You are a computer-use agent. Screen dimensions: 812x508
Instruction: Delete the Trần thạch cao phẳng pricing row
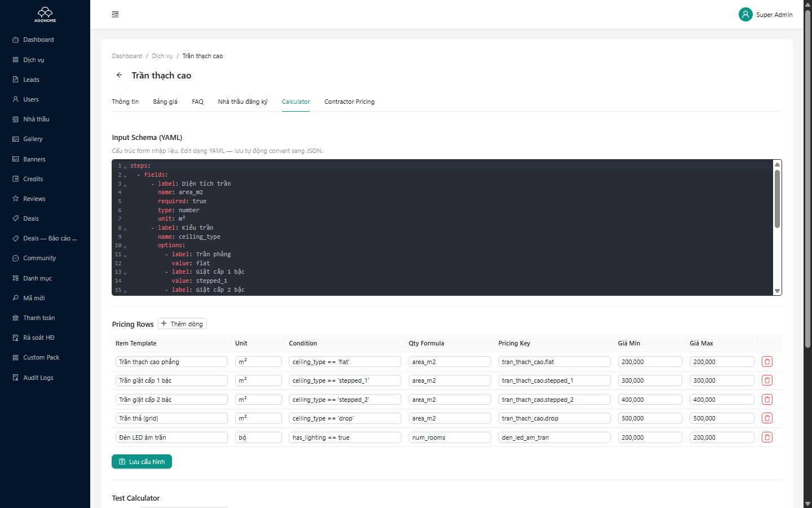pos(767,362)
